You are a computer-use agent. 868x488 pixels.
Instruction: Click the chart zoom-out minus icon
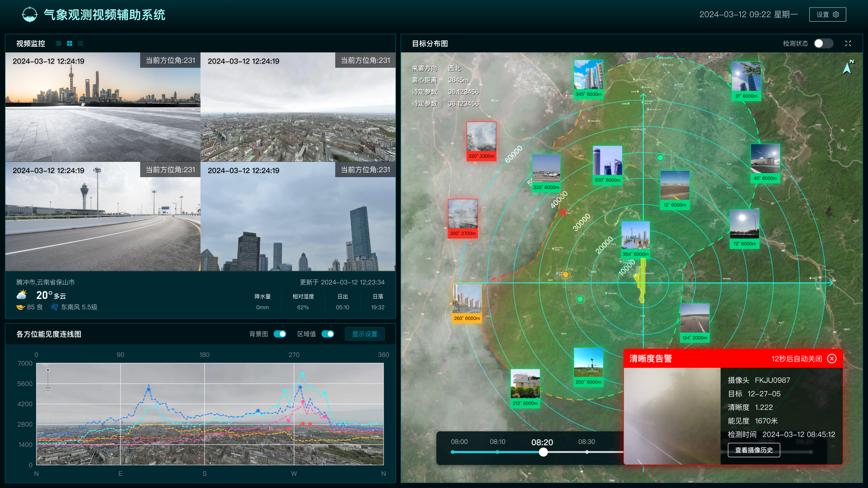click(48, 390)
